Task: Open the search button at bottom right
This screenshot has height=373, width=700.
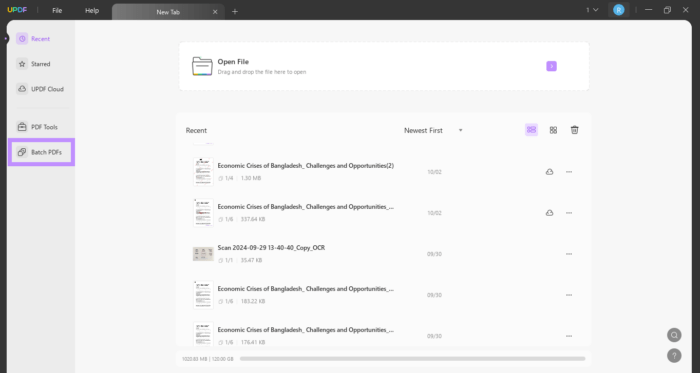Action: [674, 335]
